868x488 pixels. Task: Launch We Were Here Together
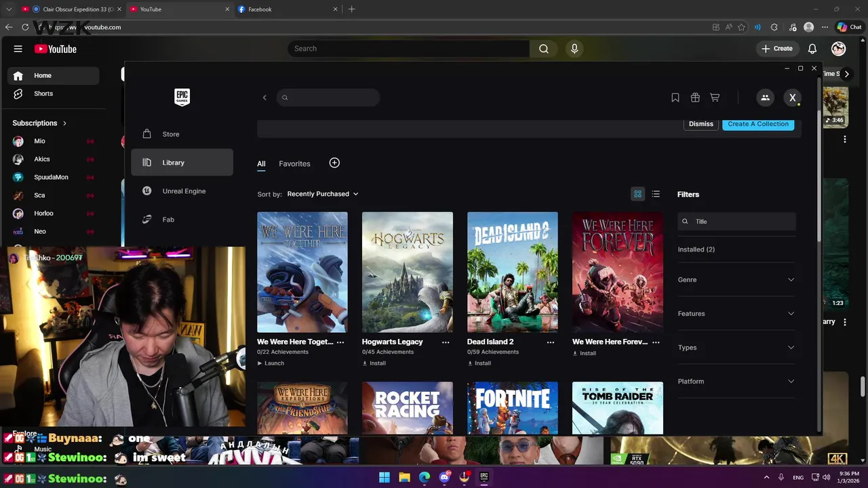tap(271, 363)
